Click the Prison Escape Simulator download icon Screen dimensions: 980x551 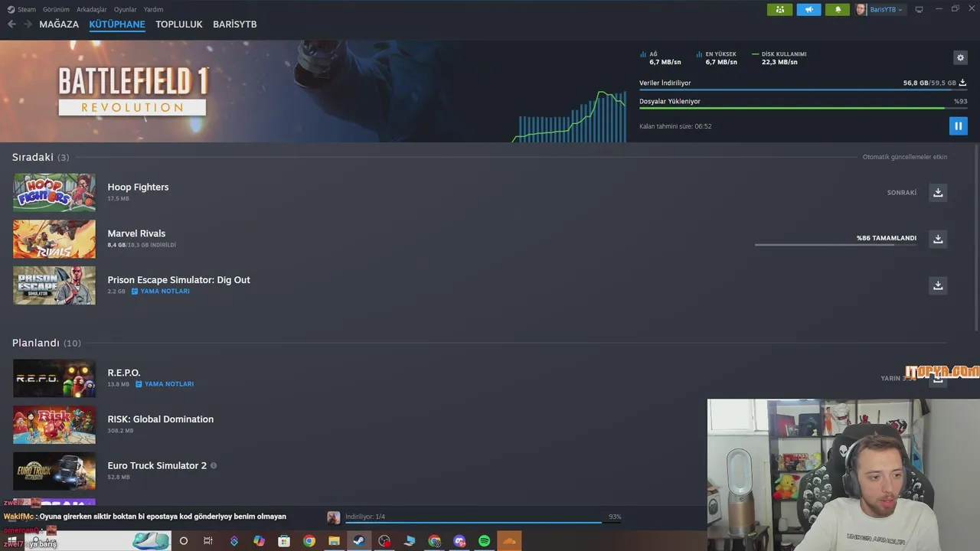pyautogui.click(x=938, y=285)
